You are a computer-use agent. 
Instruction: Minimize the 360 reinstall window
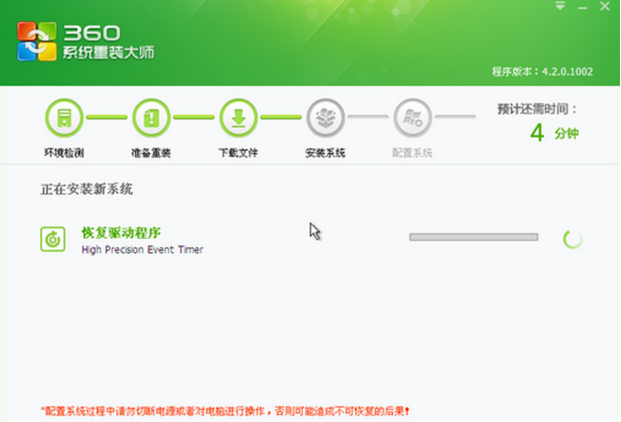(582, 7)
